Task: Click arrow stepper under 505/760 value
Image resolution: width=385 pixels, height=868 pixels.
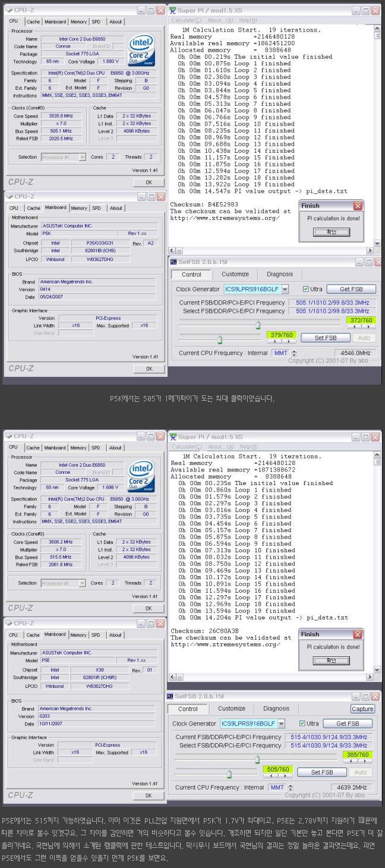Action: pos(277,775)
